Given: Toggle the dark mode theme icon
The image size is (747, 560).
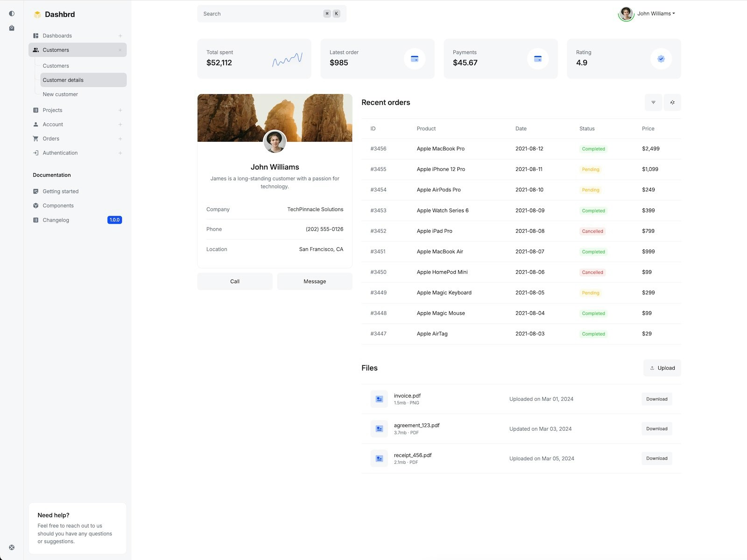Looking at the screenshot, I should (x=12, y=14).
